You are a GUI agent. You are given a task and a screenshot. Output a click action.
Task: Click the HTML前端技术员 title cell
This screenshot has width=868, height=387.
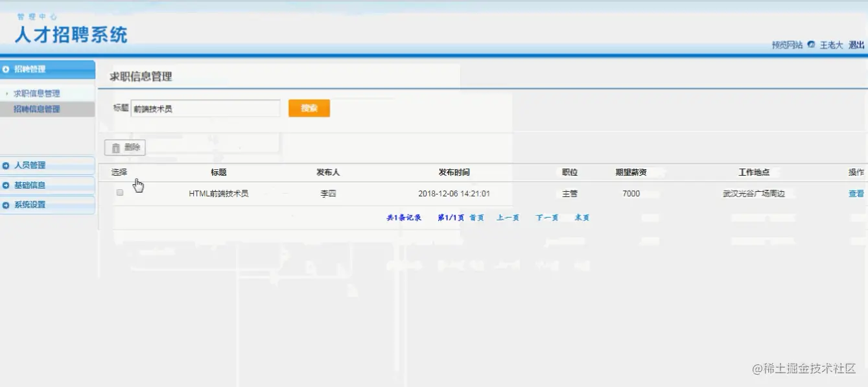218,193
